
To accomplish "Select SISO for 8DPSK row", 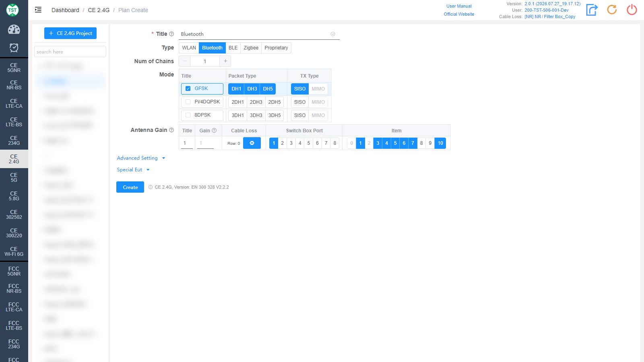I will (x=300, y=115).
